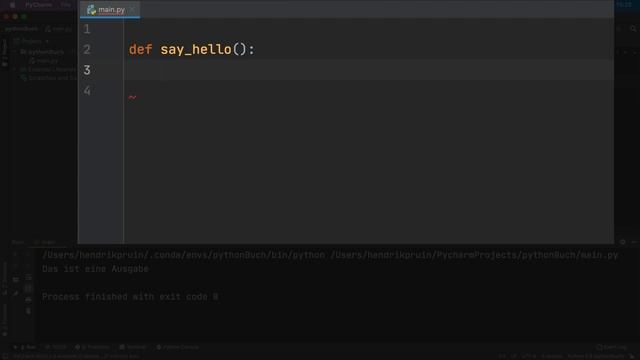This screenshot has height=360, width=640.
Task: Open Search Everywhere magnifier icon
Action: 633,29
